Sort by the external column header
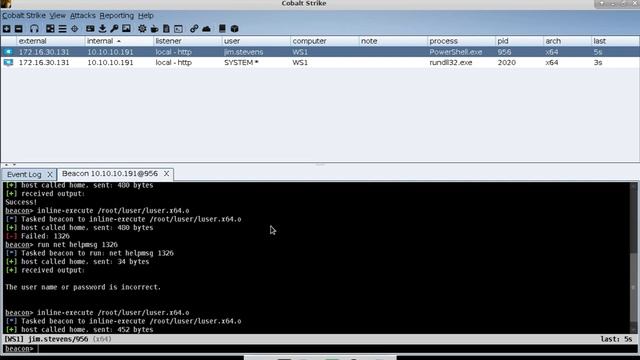This screenshot has width=640, height=360. (50, 41)
